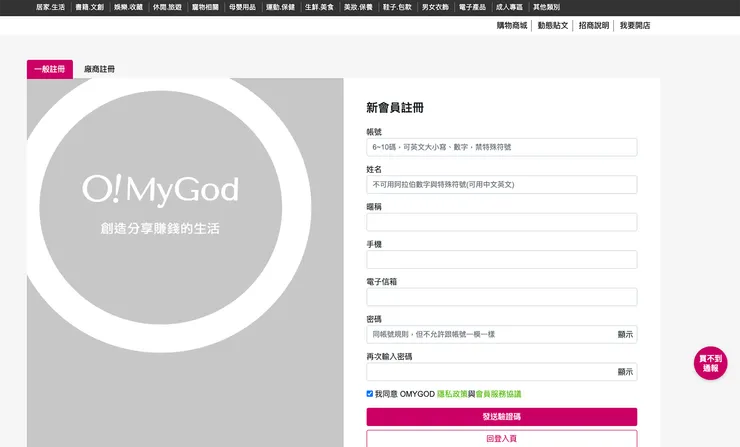Open the 寵物相關 category
Image resolution: width=740 pixels, height=447 pixels.
205,7
